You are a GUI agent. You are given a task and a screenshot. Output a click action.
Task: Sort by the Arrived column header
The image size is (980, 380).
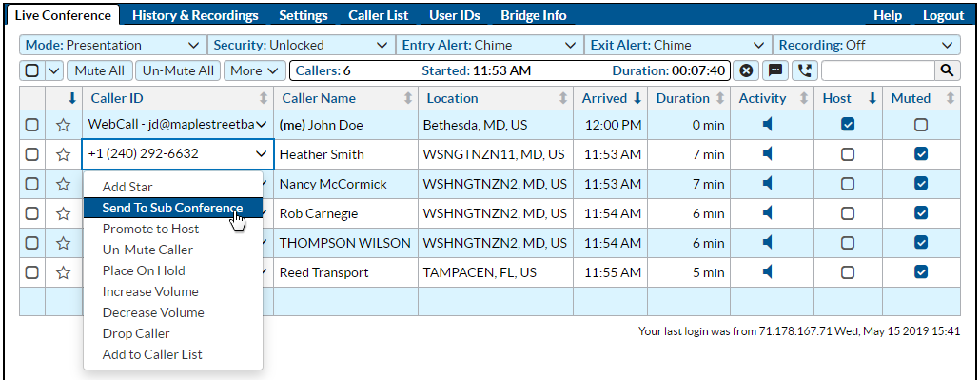tap(611, 98)
